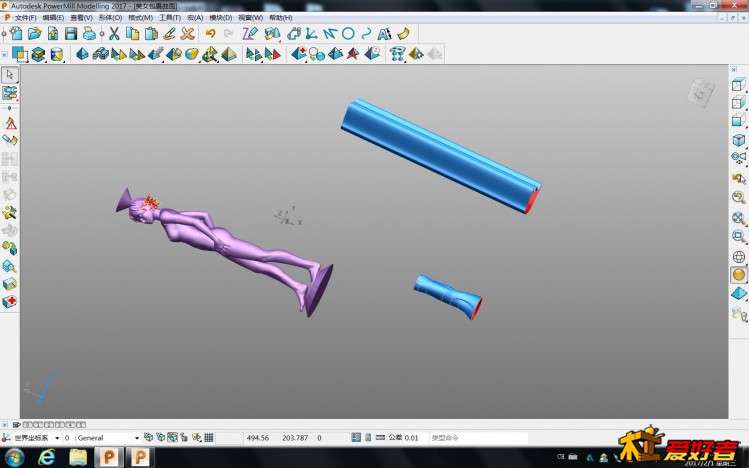The width and height of the screenshot is (749, 468).
Task: Toggle shaded view with the gold sphere icon
Action: coord(738,275)
